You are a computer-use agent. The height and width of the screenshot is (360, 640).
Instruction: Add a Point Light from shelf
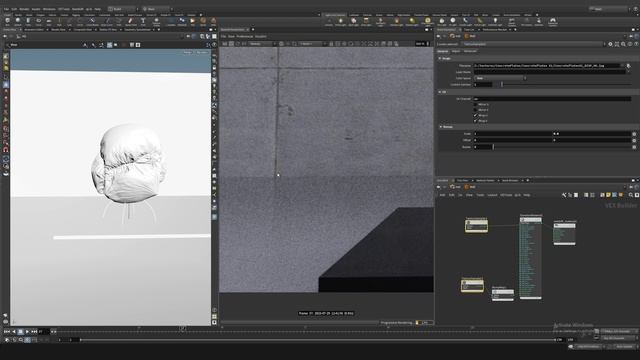tap(341, 22)
